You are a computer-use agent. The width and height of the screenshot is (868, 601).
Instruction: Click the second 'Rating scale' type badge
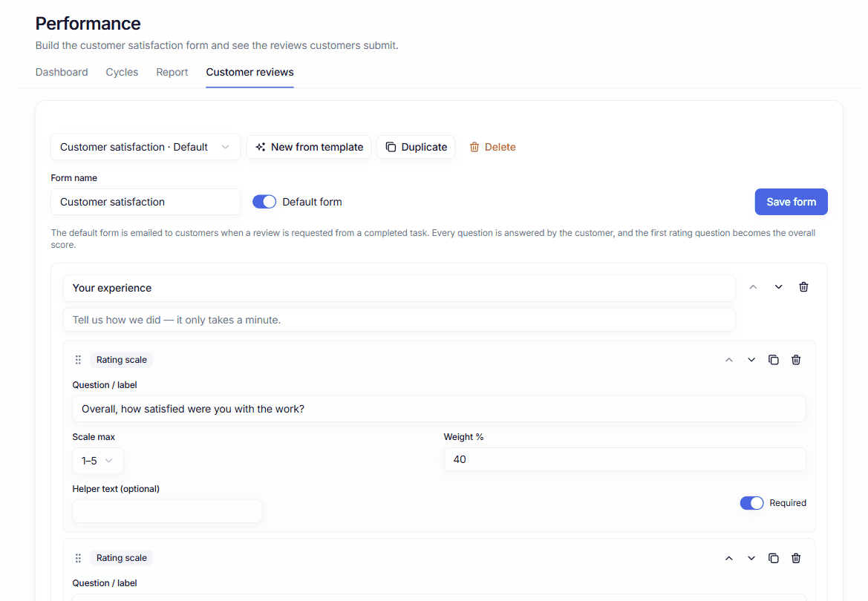coord(121,558)
